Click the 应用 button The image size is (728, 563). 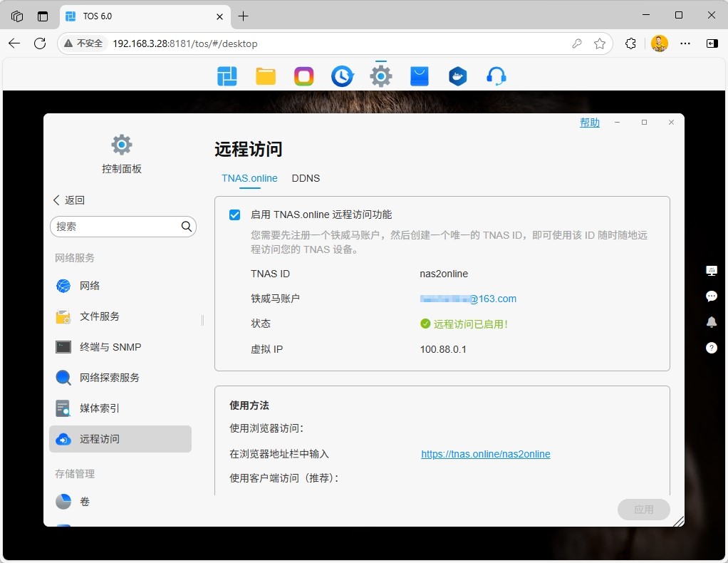(643, 510)
